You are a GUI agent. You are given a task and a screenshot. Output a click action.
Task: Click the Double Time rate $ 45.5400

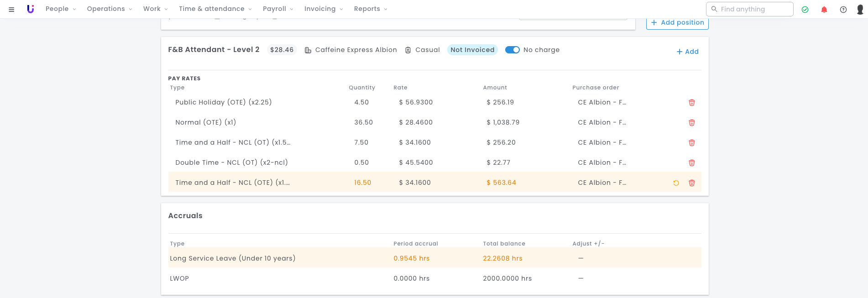(416, 162)
